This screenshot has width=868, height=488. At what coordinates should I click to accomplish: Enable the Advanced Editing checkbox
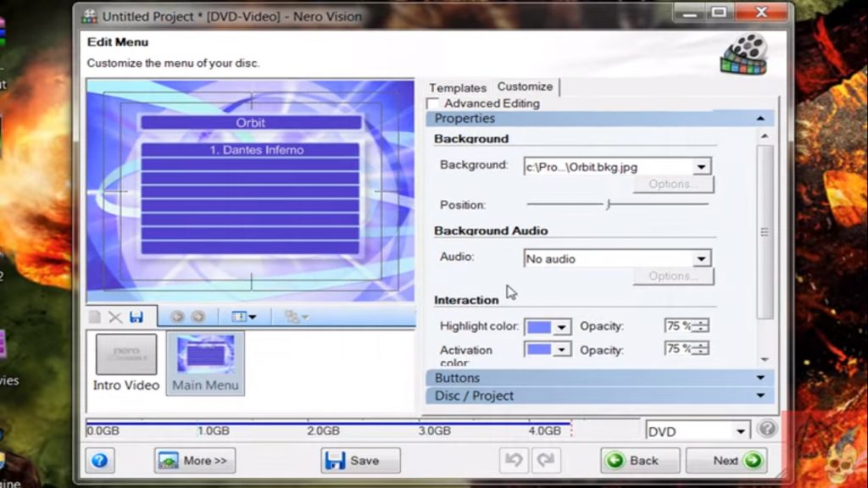pyautogui.click(x=433, y=103)
